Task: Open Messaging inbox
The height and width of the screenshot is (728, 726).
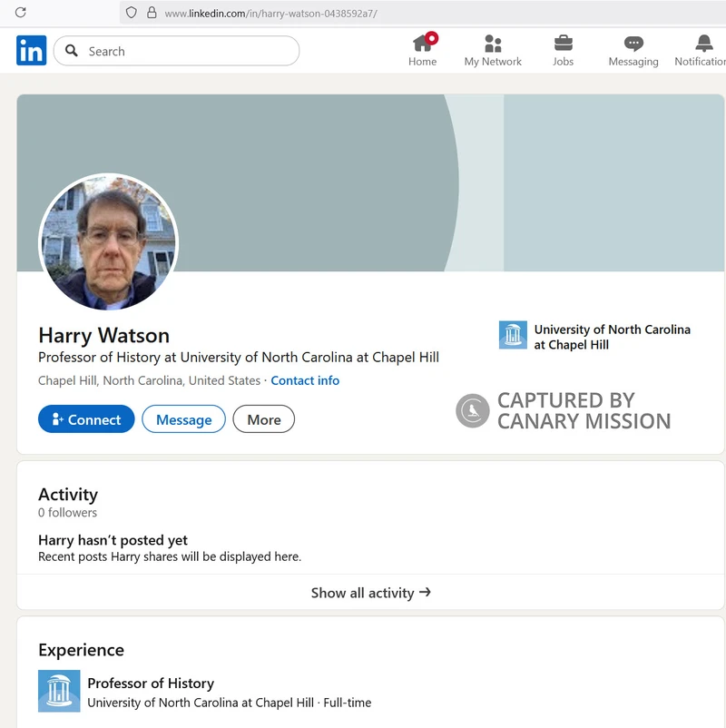Action: point(633,50)
